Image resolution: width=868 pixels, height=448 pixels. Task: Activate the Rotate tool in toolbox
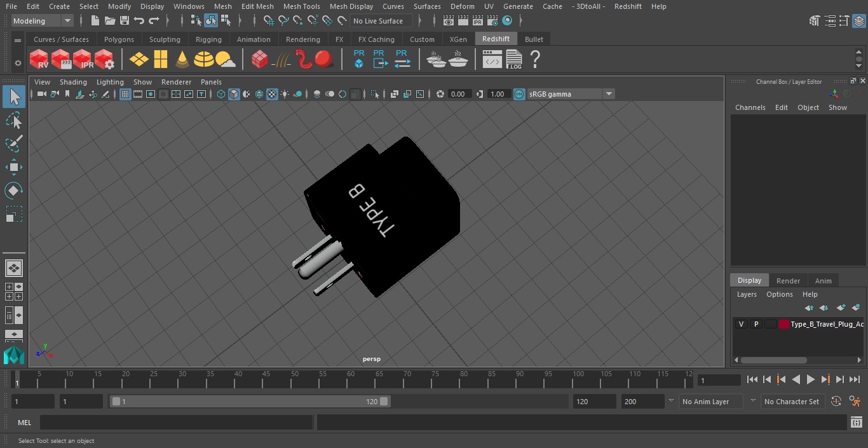pos(14,191)
